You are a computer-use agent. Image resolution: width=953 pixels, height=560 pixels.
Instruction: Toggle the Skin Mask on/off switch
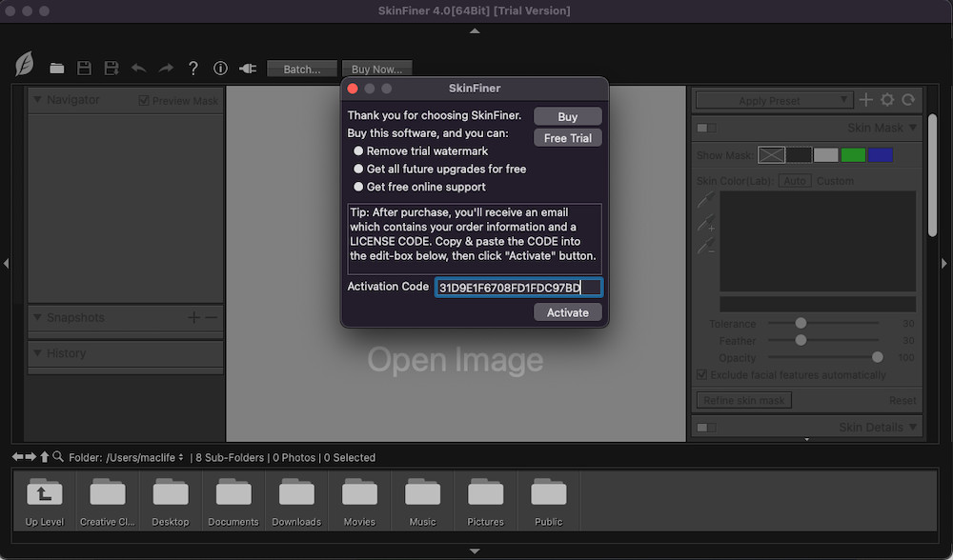click(x=706, y=128)
